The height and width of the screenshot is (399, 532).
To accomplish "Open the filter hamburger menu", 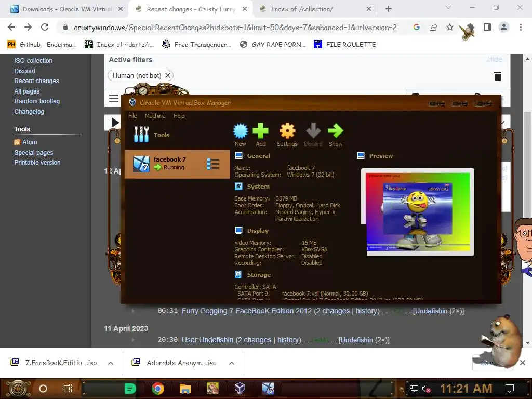I will [x=114, y=98].
